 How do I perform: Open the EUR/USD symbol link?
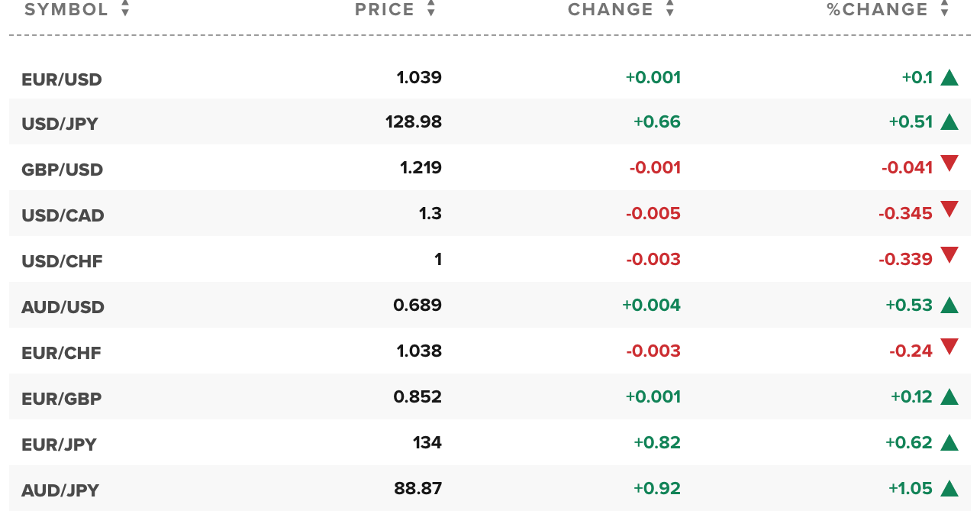tap(62, 79)
